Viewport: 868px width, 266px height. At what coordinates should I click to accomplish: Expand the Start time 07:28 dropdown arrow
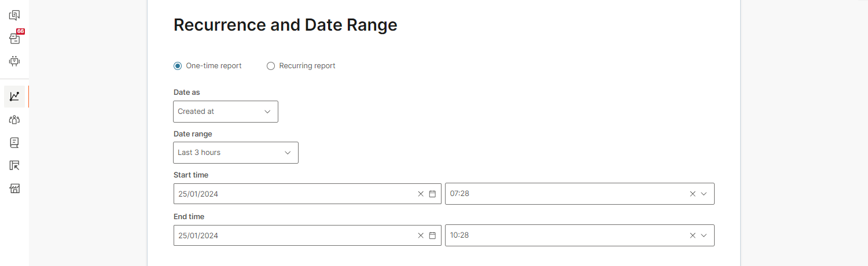[x=704, y=194]
